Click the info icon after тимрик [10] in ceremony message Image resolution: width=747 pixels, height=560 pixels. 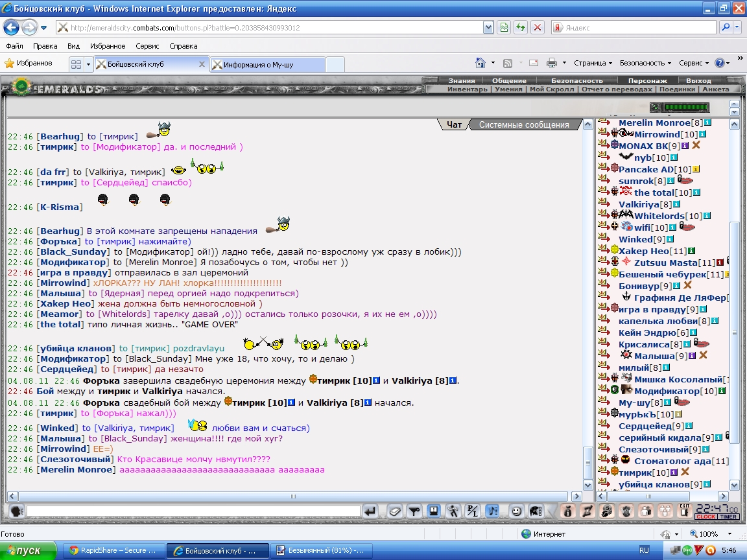click(x=376, y=380)
